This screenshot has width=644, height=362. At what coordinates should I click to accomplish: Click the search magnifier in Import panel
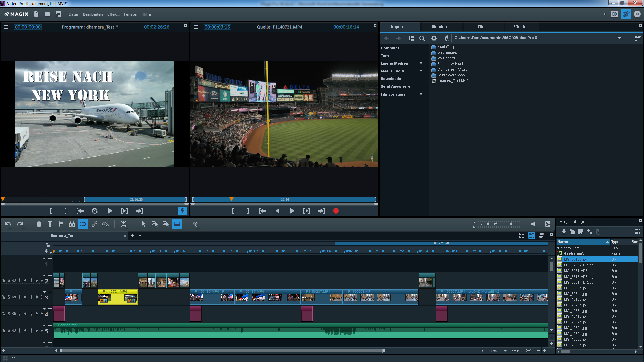point(422,38)
